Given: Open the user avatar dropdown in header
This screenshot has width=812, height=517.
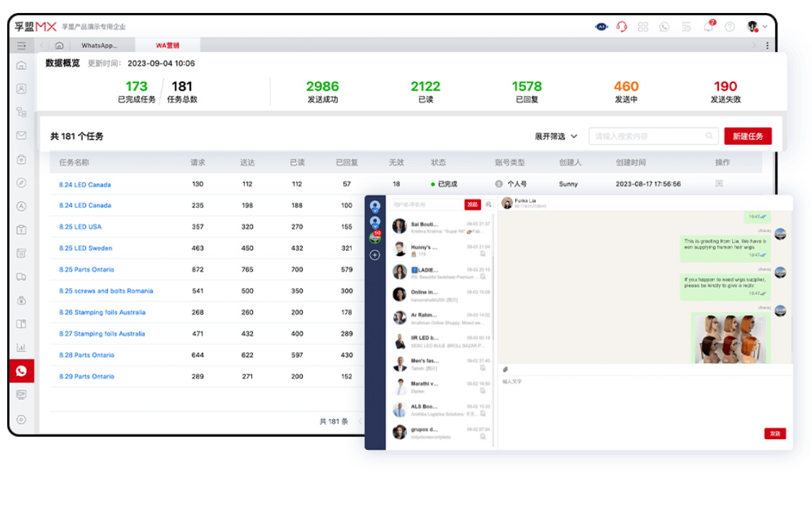Looking at the screenshot, I should tap(757, 27).
